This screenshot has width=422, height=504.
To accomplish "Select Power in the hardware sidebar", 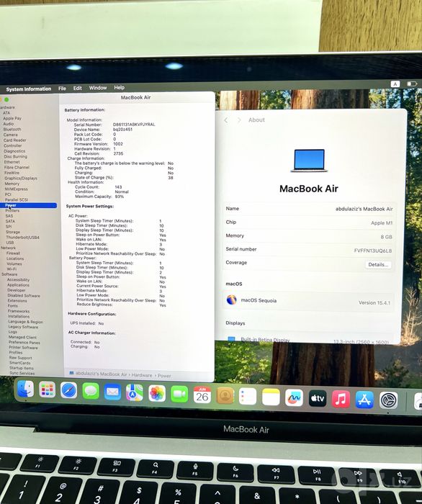I will [x=28, y=205].
